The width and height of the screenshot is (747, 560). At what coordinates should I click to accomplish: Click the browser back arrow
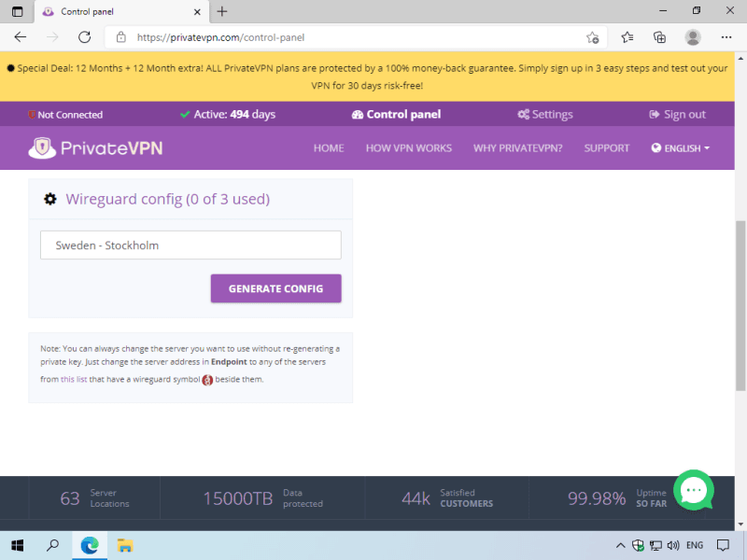[21, 37]
